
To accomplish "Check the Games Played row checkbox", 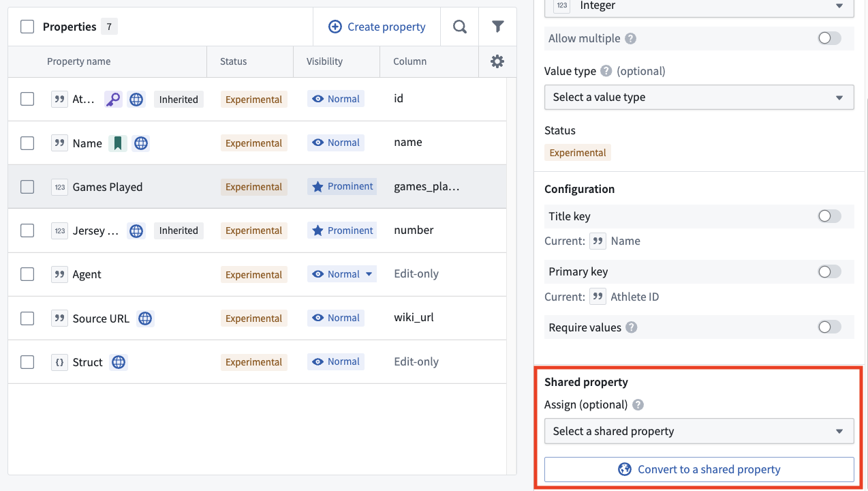I will (x=27, y=187).
